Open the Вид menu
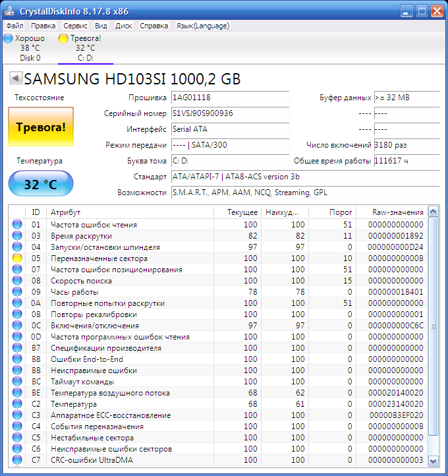Image resolution: width=448 pixels, height=476 pixels. pos(101,26)
